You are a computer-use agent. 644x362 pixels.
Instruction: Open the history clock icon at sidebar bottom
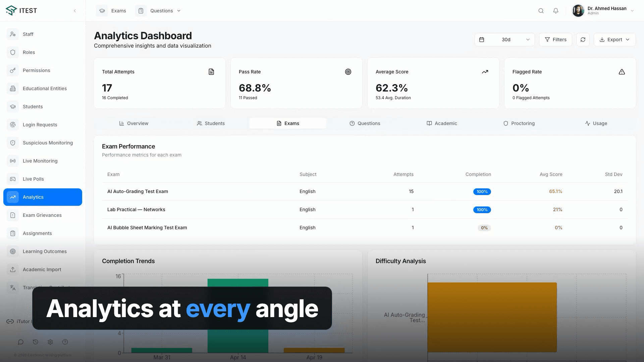pos(36,342)
